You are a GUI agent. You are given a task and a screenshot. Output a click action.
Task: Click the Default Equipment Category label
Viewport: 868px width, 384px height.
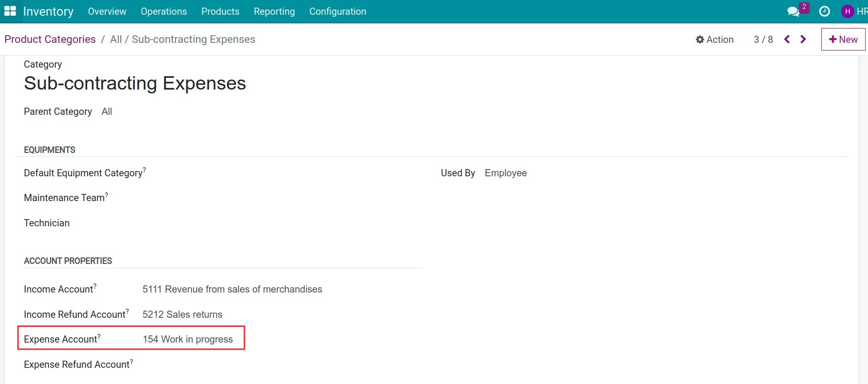pyautogui.click(x=83, y=173)
